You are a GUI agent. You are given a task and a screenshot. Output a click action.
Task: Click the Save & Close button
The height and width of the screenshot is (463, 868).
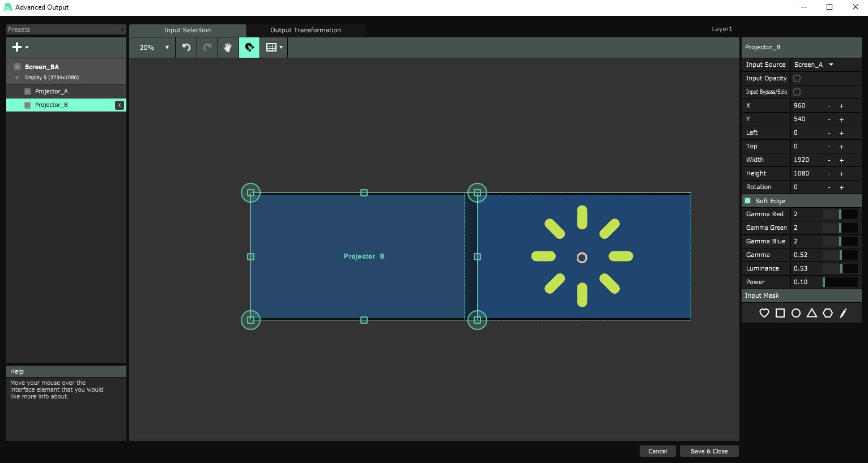tap(709, 451)
